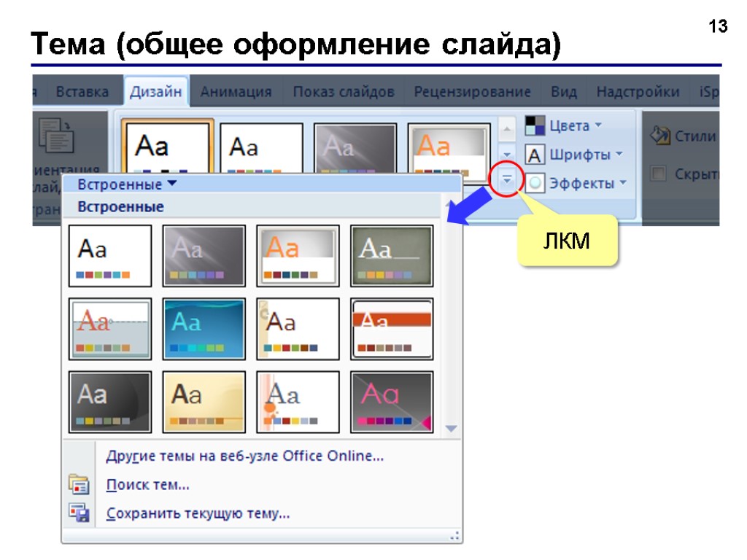Click gallery scrollbar down arrow
This screenshot has height=560, width=747.
(451, 429)
